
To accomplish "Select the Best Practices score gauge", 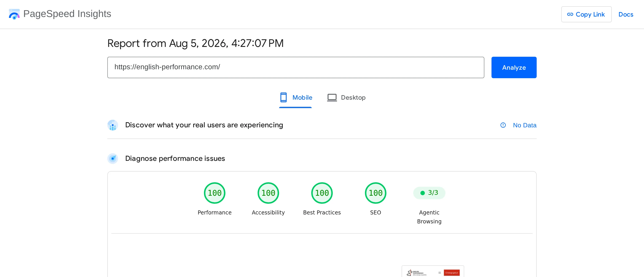I will pyautogui.click(x=322, y=193).
